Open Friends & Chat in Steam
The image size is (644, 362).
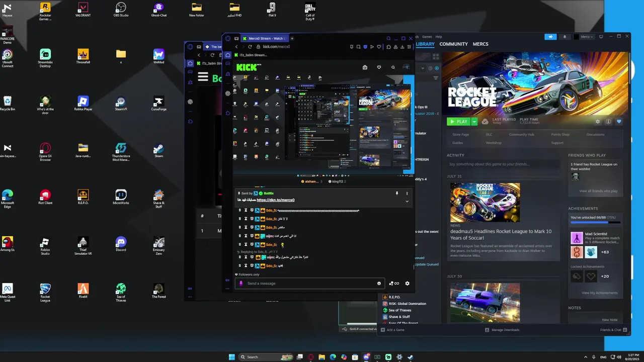click(x=613, y=330)
